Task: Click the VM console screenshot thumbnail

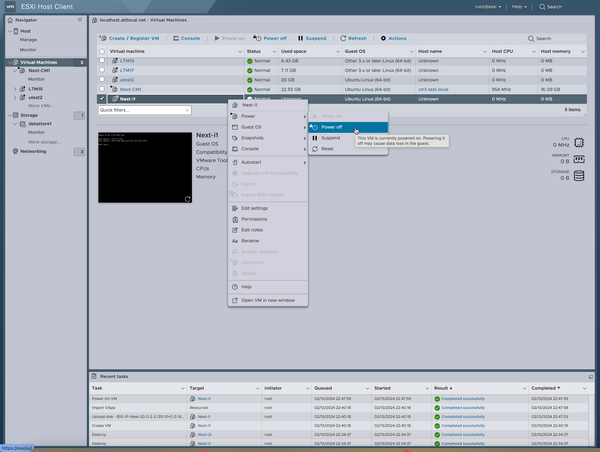Action: (x=144, y=167)
